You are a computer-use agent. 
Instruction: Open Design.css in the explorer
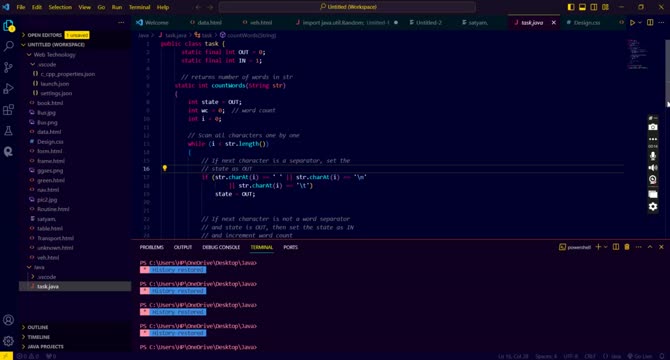[50, 141]
